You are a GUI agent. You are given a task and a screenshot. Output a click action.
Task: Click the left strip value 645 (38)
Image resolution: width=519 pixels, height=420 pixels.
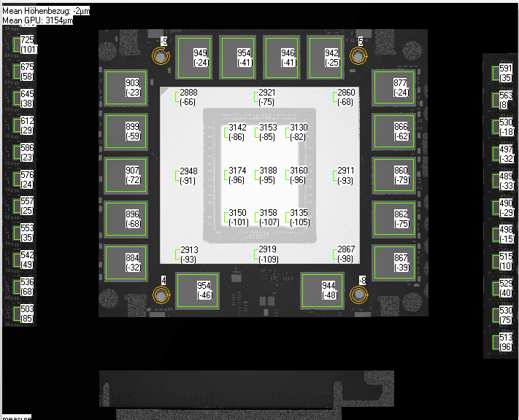27,98
